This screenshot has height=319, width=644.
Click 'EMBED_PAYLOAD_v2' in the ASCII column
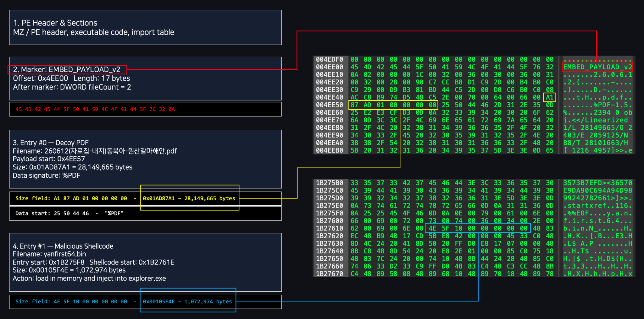[597, 67]
